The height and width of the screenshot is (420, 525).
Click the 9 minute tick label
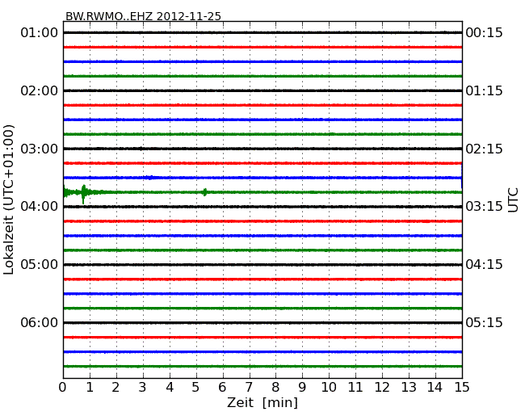[302, 388]
